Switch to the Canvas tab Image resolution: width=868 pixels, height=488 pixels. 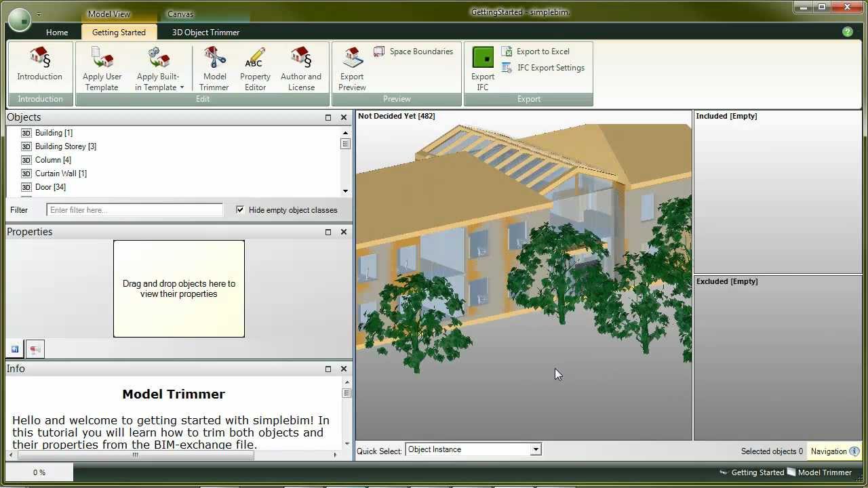click(180, 14)
